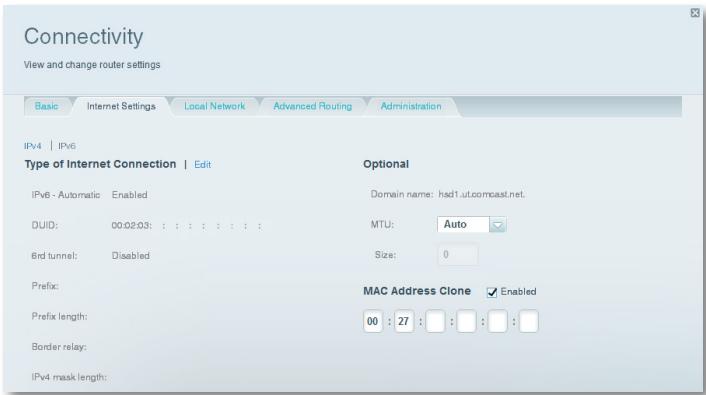Go to Advanced Routing tab
This screenshot has height=395, width=706.
312,106
